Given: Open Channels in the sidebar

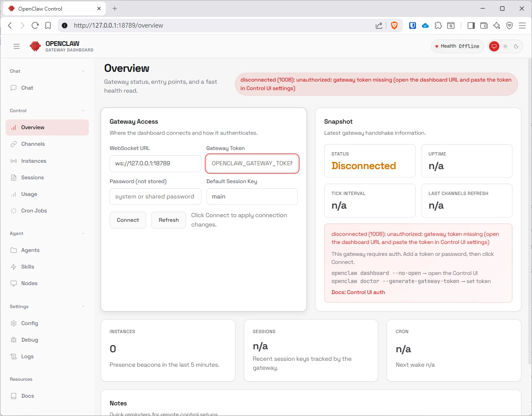Looking at the screenshot, I should pos(33,144).
